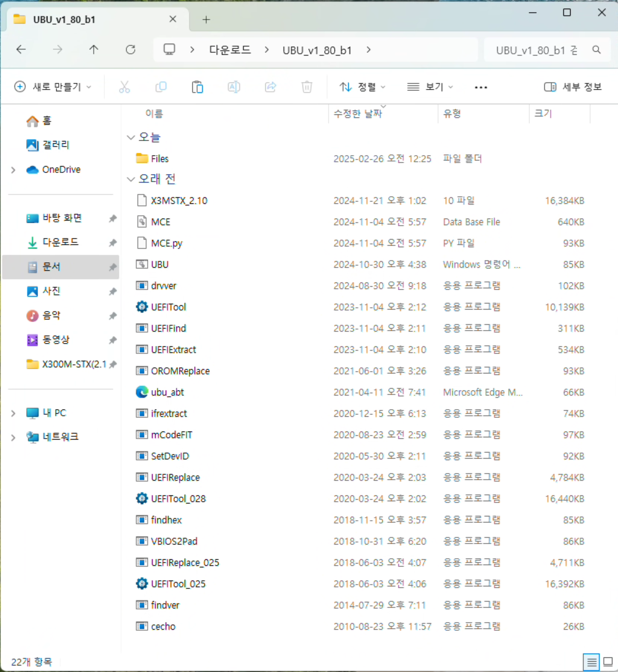
Task: Click the Delete trash icon
Action: (x=307, y=87)
